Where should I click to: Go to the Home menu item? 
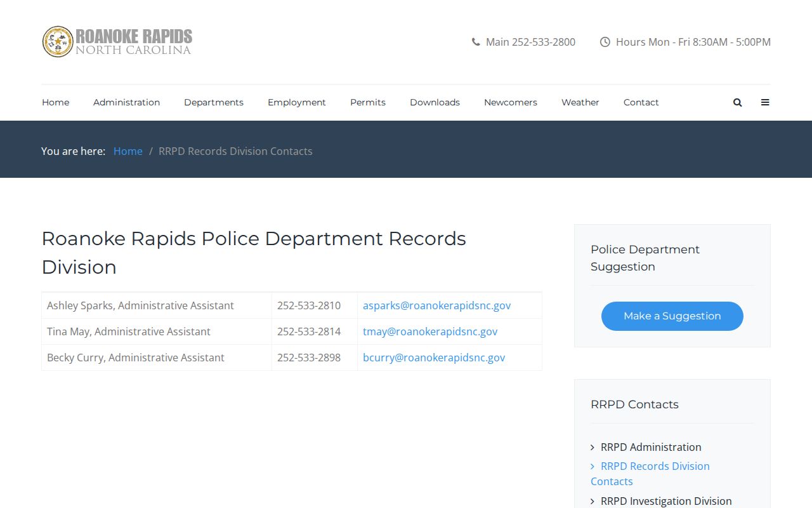click(x=56, y=102)
